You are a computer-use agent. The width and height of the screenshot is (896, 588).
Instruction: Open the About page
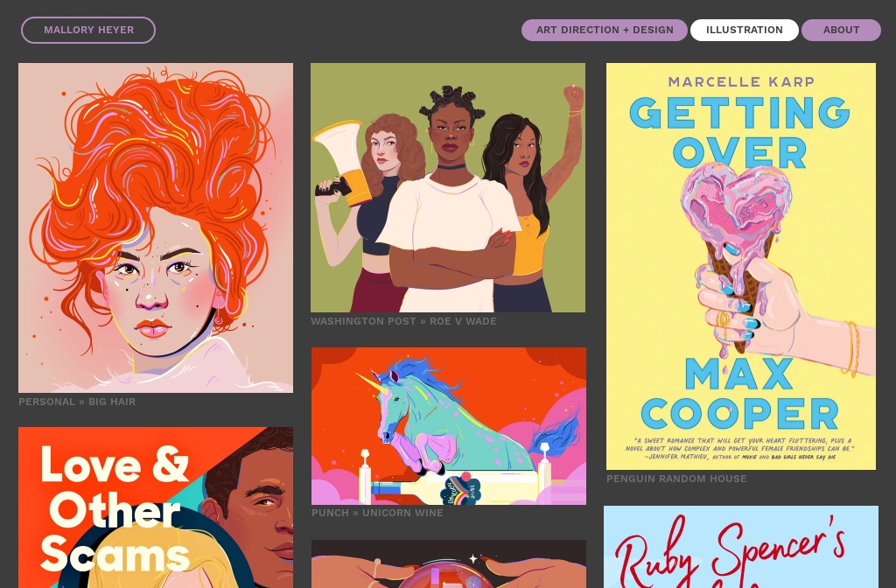(x=841, y=30)
